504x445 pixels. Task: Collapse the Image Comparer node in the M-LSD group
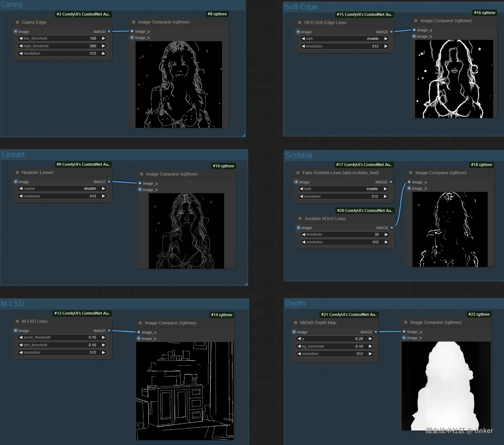pos(140,323)
